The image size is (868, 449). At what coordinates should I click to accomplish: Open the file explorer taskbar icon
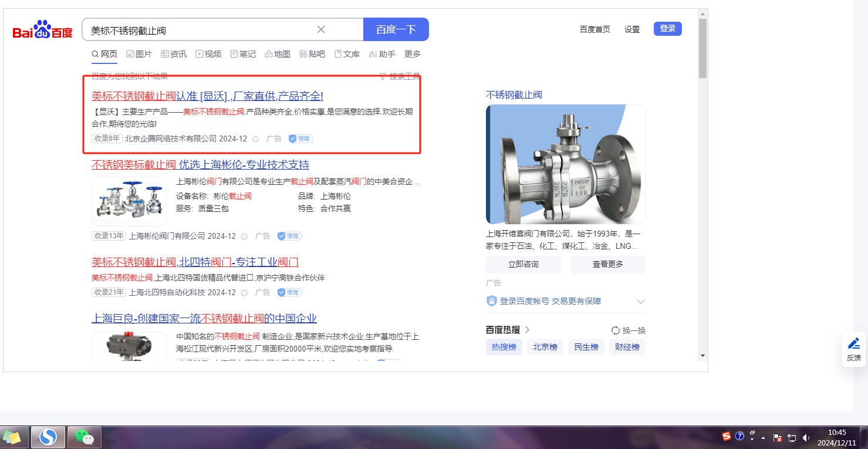point(12,437)
